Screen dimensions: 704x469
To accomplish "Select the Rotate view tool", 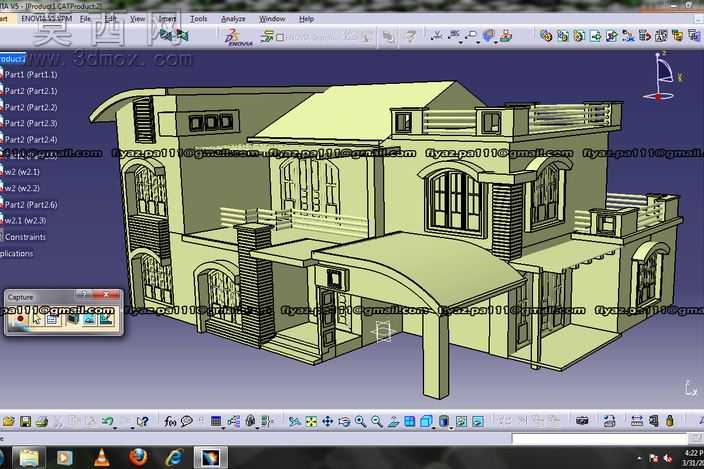I will coord(344,421).
